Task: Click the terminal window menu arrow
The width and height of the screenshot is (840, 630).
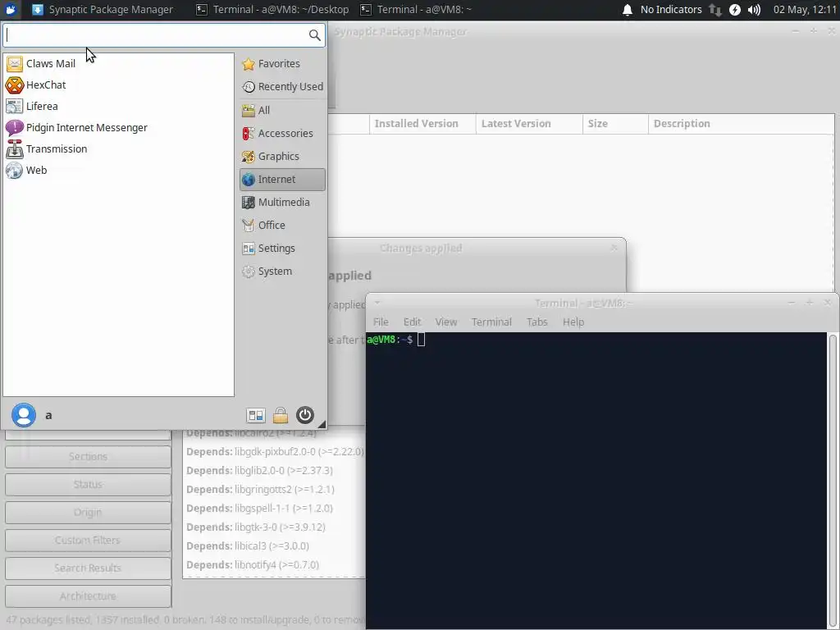Action: [x=377, y=303]
